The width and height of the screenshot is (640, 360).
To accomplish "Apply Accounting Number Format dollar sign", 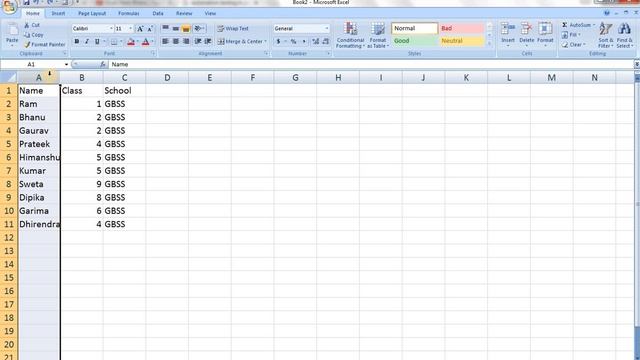I will (x=278, y=42).
